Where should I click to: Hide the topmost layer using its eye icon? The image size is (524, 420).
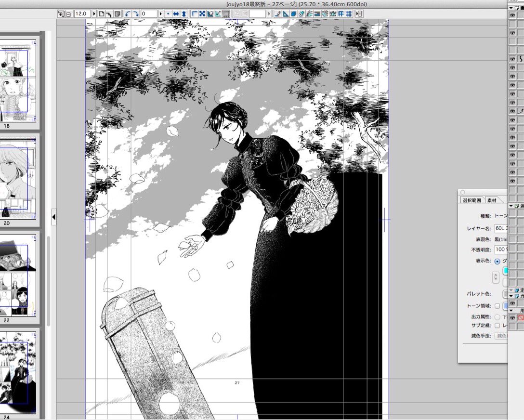512,15
